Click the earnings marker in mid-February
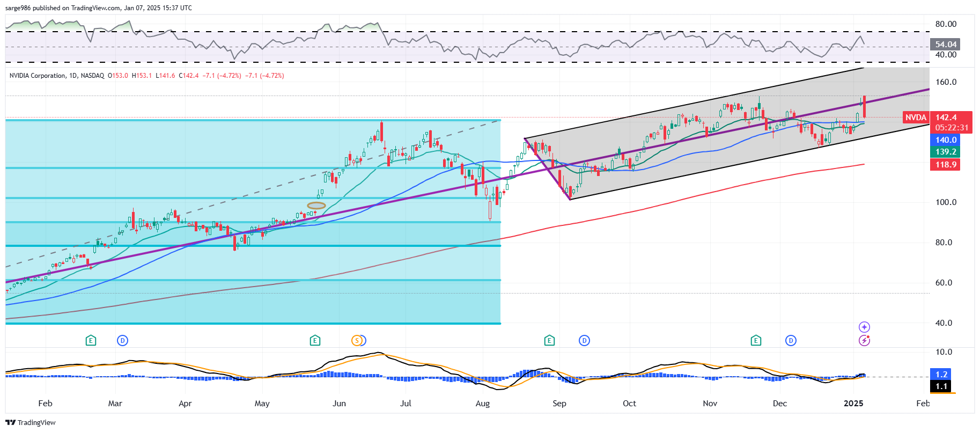The image size is (980, 432). [91, 340]
